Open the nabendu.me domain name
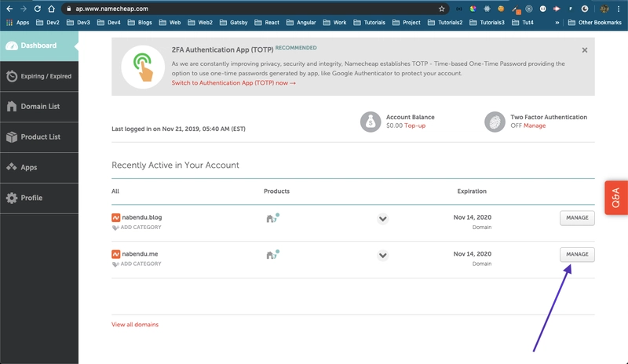This screenshot has height=364, width=628. point(140,254)
